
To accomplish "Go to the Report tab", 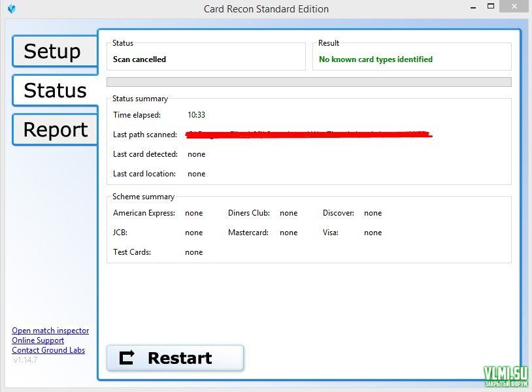I will point(55,130).
